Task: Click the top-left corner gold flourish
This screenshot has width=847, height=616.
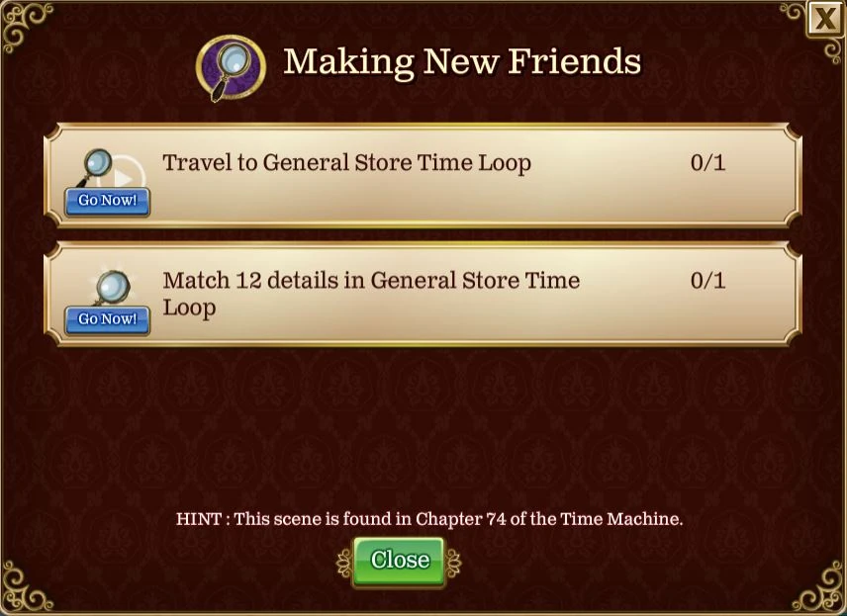Action: point(25,26)
